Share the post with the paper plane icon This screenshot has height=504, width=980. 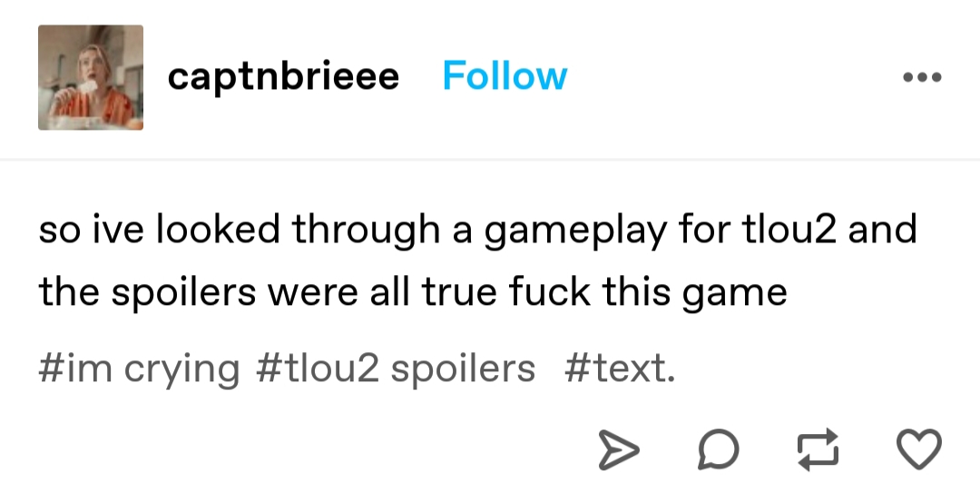point(619,450)
